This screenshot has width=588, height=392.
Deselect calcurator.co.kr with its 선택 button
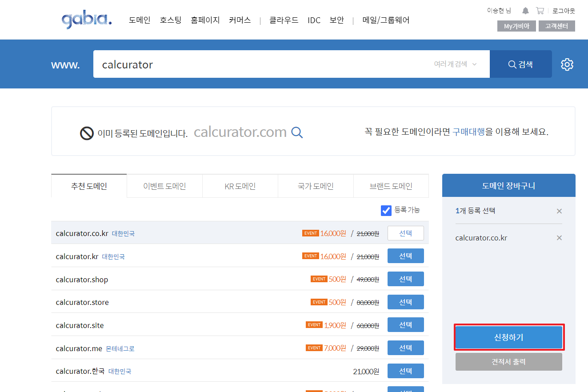(405, 233)
